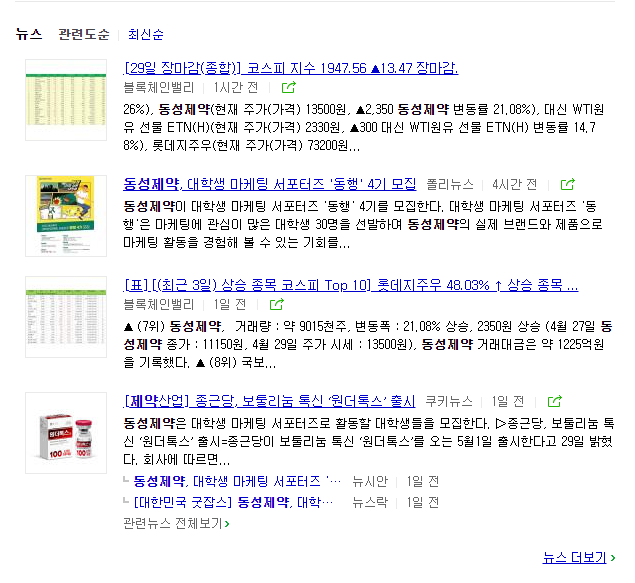Screen dimensions: 635x583
Task: Open the 뉴시안 related article link
Action: (237, 481)
